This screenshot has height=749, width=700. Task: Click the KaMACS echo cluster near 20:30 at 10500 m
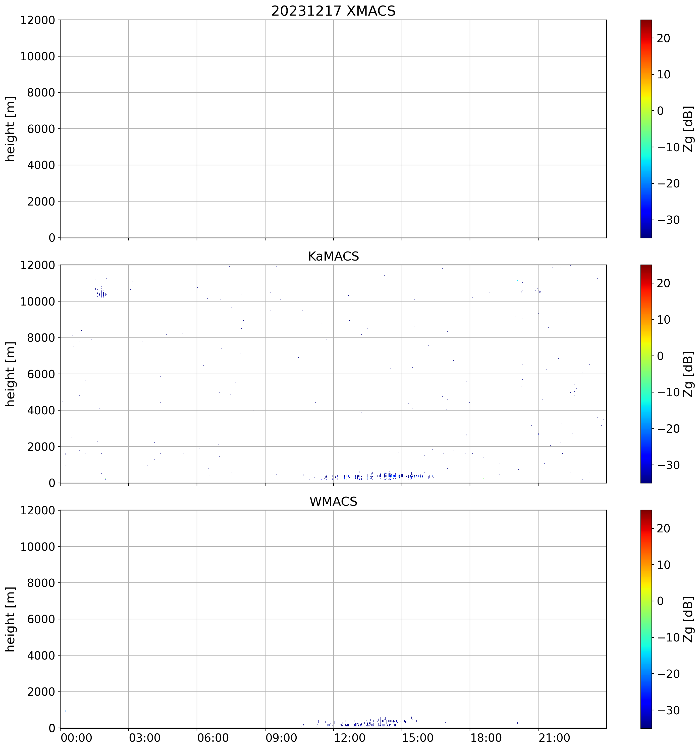click(539, 291)
